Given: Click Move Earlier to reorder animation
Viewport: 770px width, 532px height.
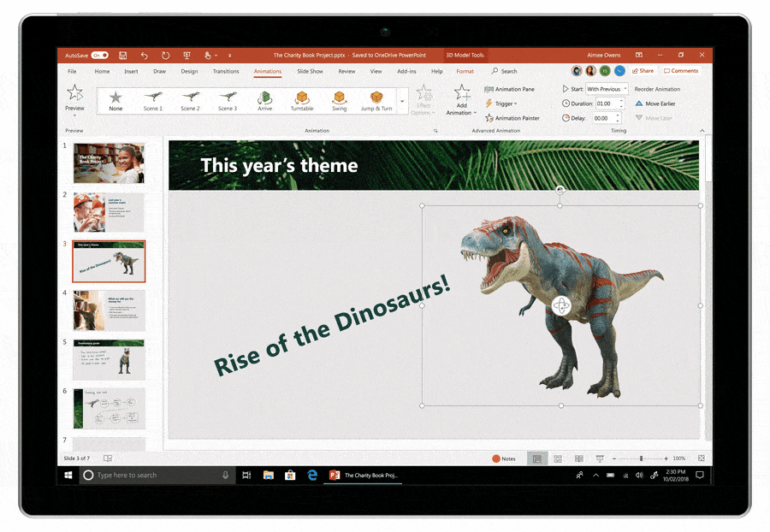Looking at the screenshot, I should 658,103.
